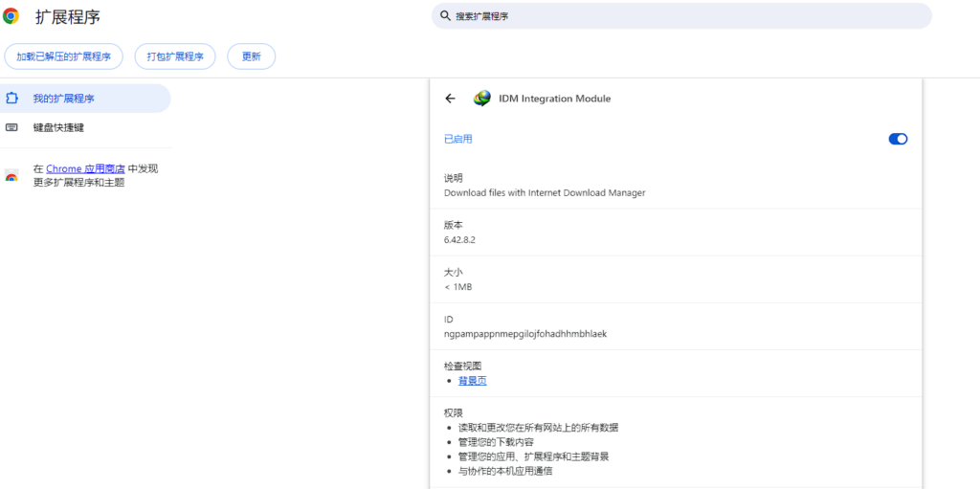Click the ID section heading

click(448, 320)
